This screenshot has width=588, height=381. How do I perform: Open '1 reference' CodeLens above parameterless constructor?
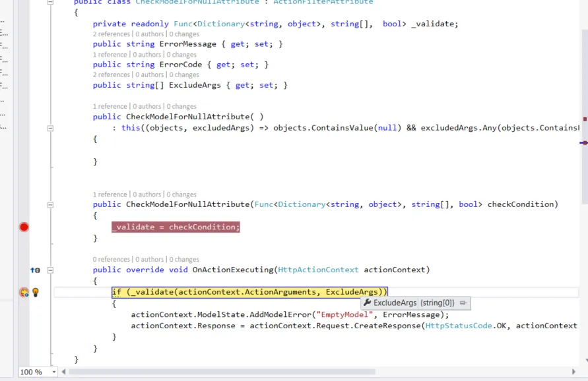(x=110, y=106)
